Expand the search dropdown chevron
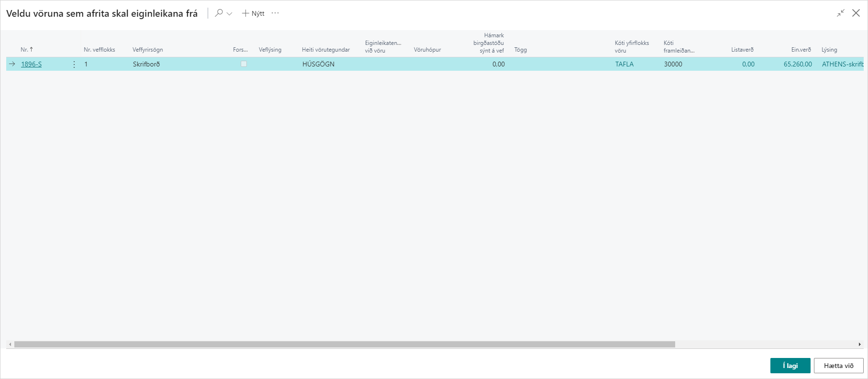This screenshot has height=379, width=868. point(230,14)
